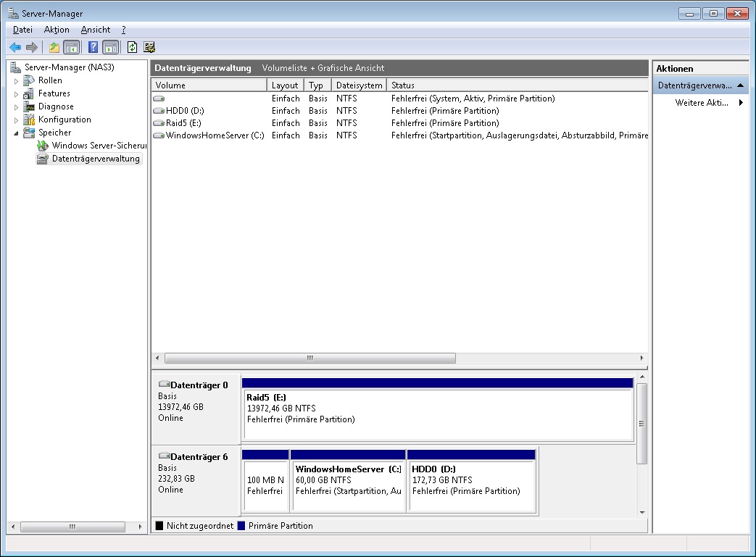756x557 pixels.
Task: Click the disk settings toolbar icon
Action: tap(149, 47)
